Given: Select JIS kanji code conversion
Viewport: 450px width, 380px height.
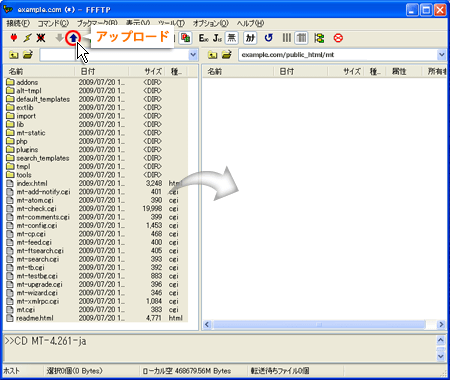Looking at the screenshot, I should click(217, 38).
